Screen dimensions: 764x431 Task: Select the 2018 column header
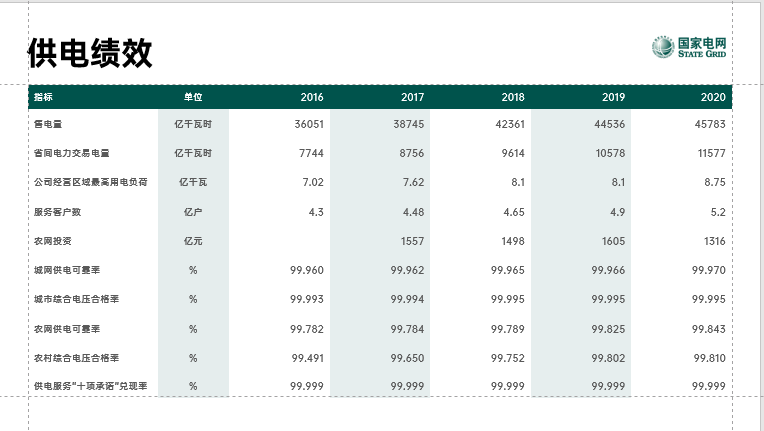513,97
